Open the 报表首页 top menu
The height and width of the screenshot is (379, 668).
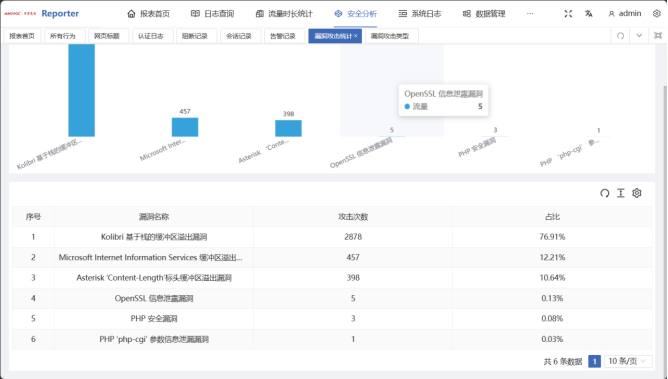(x=148, y=14)
